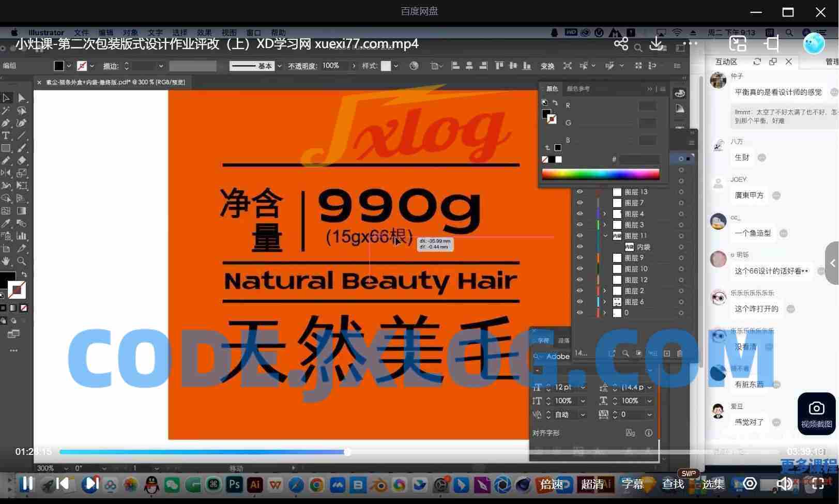The image size is (839, 504).
Task: Select the Reflect mirror tool
Action: tap(6, 173)
